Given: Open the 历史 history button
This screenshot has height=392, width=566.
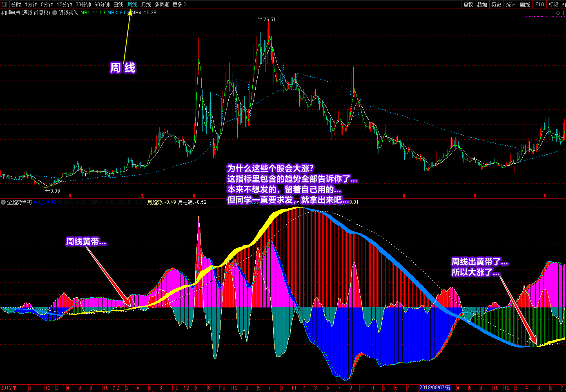Looking at the screenshot, I should [x=497, y=4].
